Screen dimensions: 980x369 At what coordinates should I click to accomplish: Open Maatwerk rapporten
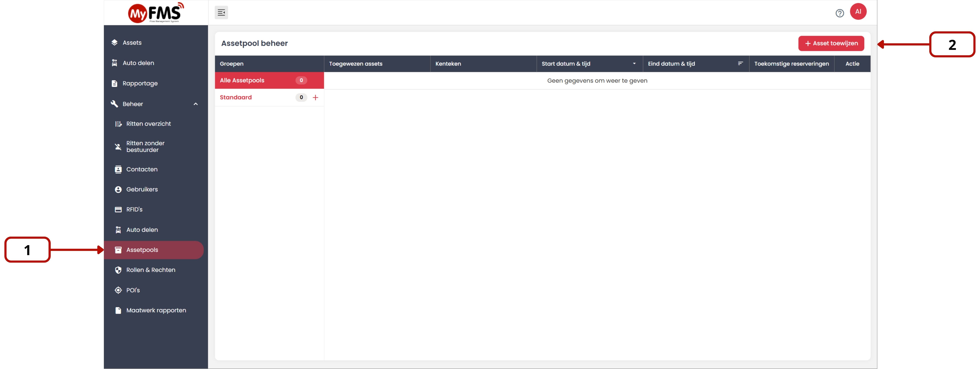pyautogui.click(x=156, y=310)
